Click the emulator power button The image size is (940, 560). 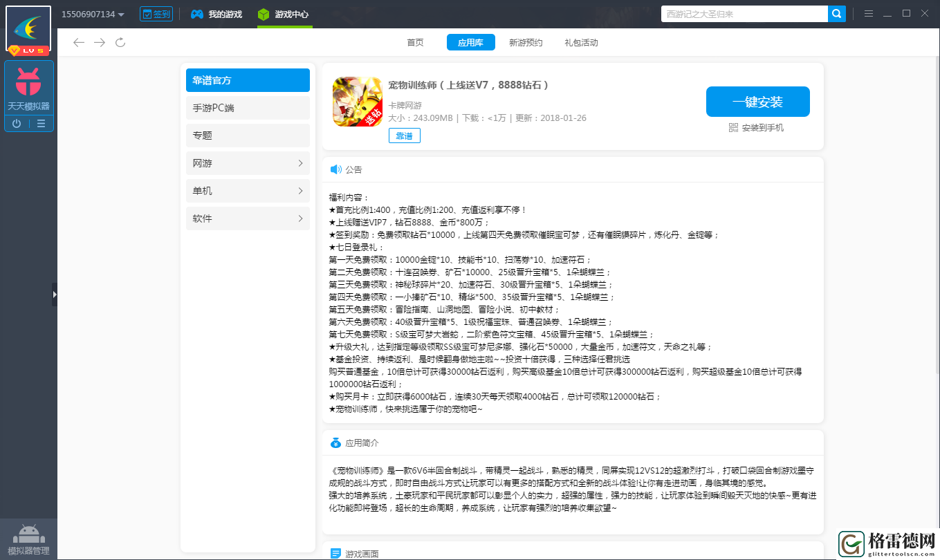pyautogui.click(x=17, y=124)
